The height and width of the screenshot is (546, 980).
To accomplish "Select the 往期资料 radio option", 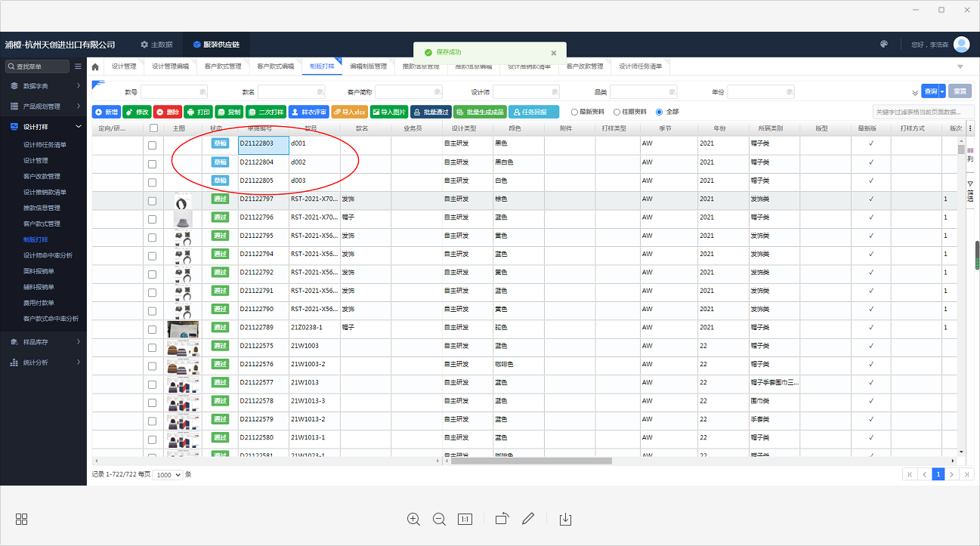I will click(x=617, y=112).
